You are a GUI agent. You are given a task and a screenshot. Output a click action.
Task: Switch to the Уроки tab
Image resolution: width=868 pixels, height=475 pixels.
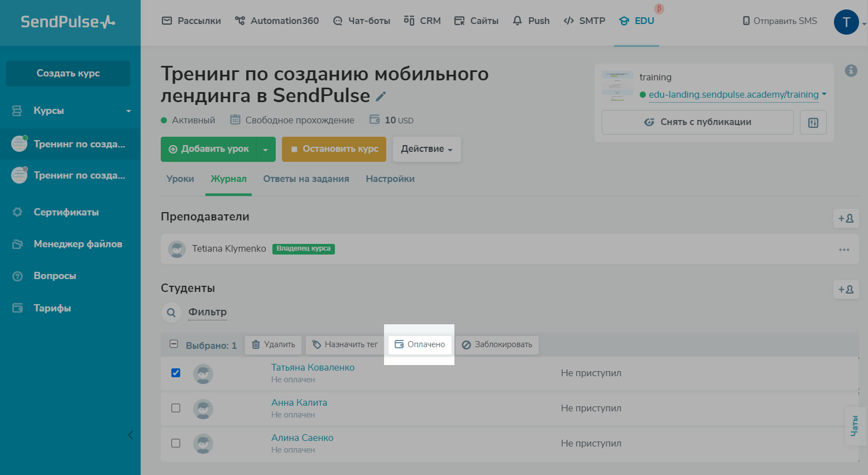(180, 179)
